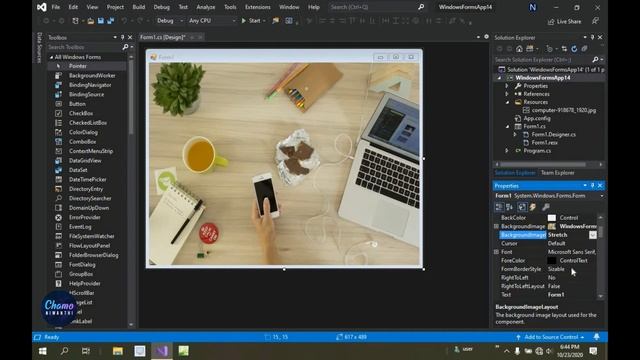The width and height of the screenshot is (640, 360).
Task: Click taskbar search magnifier
Action: tap(64, 351)
